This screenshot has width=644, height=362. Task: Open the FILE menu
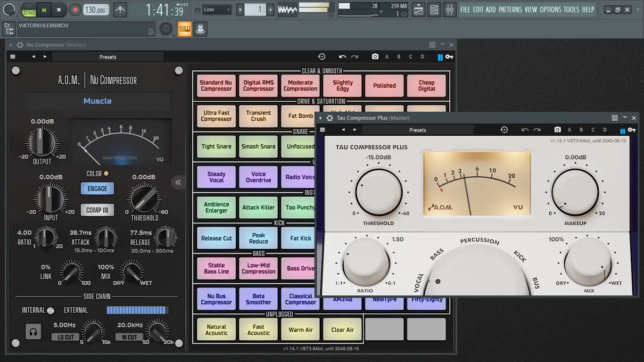tap(465, 9)
